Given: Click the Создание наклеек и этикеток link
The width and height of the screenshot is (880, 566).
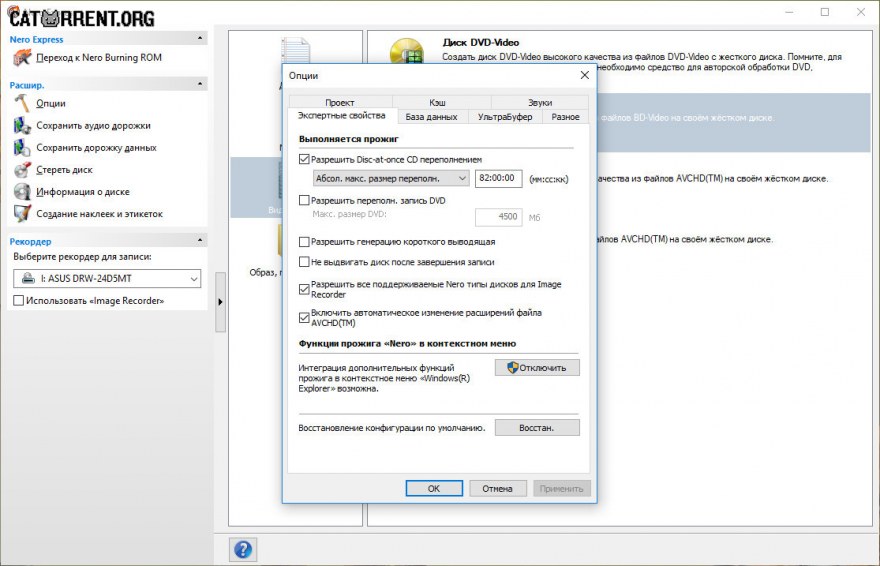Looking at the screenshot, I should point(99,213).
